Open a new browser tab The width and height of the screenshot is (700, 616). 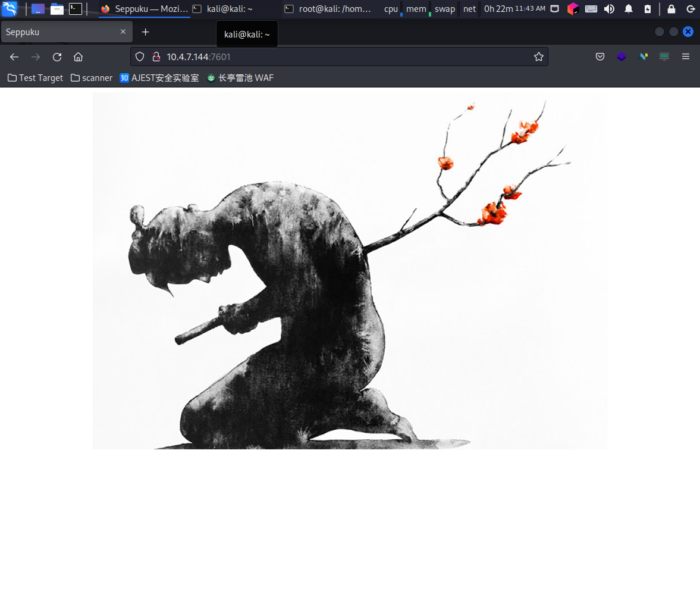(x=145, y=32)
